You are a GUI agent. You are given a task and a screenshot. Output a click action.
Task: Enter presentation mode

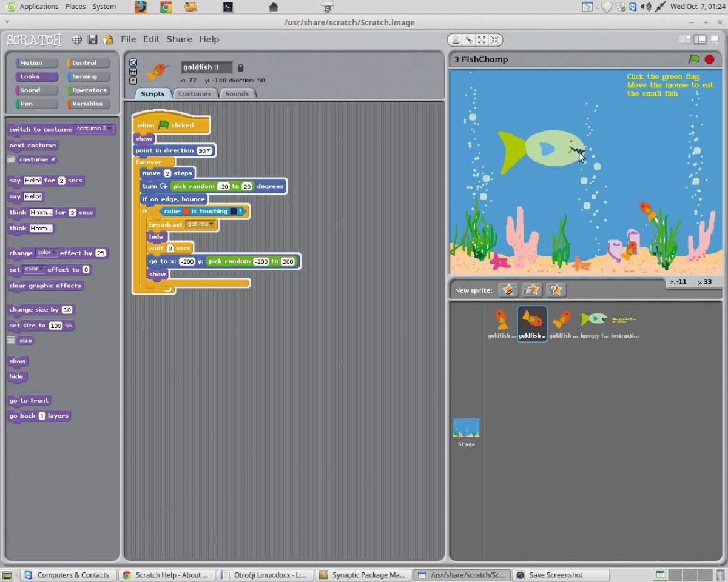(714, 39)
